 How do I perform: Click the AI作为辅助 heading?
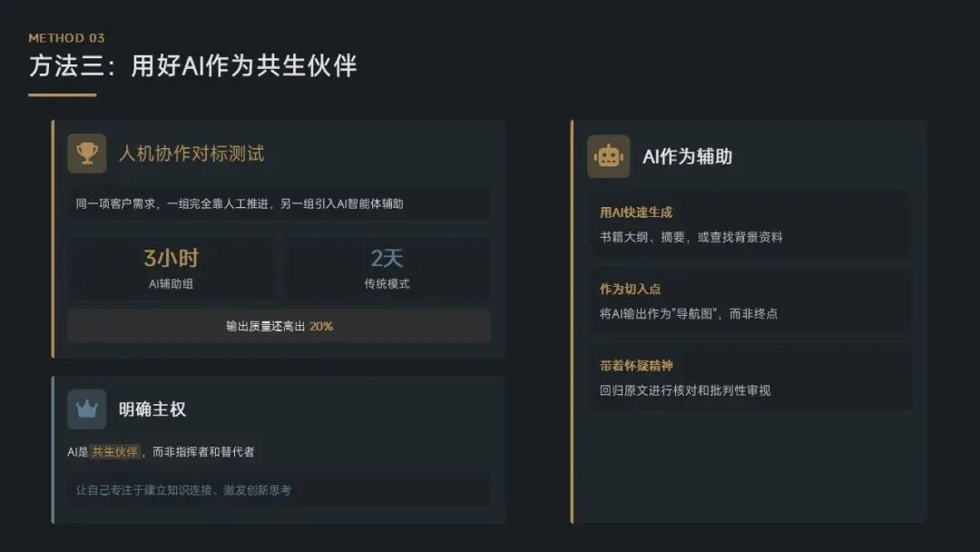tap(687, 156)
